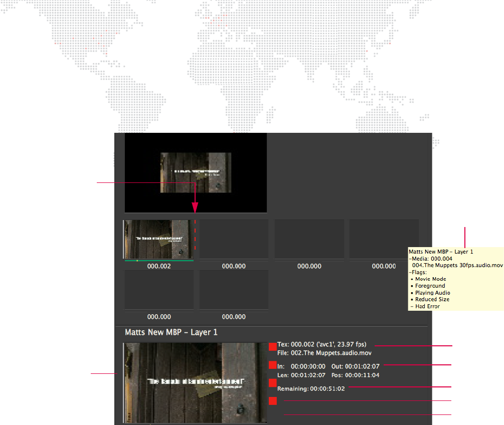
Task: Click the tooltip title 'Matts New MBP – Layer 1'
Action: tap(441, 252)
